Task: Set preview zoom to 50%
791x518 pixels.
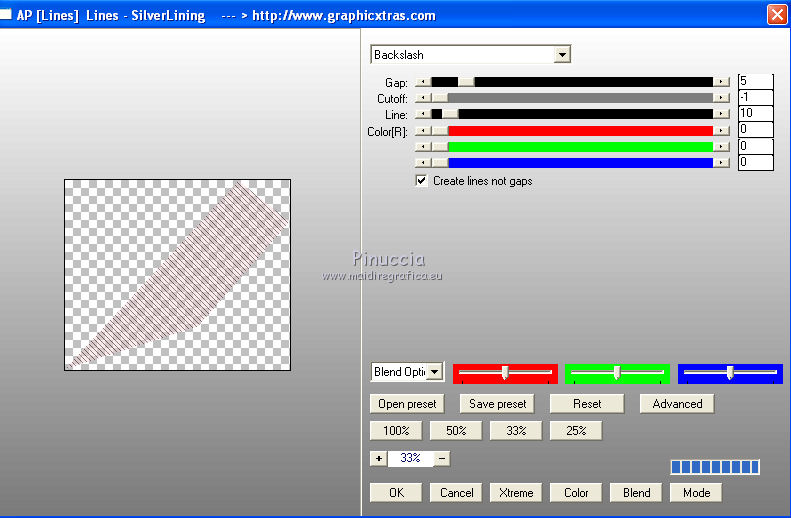Action: click(456, 431)
